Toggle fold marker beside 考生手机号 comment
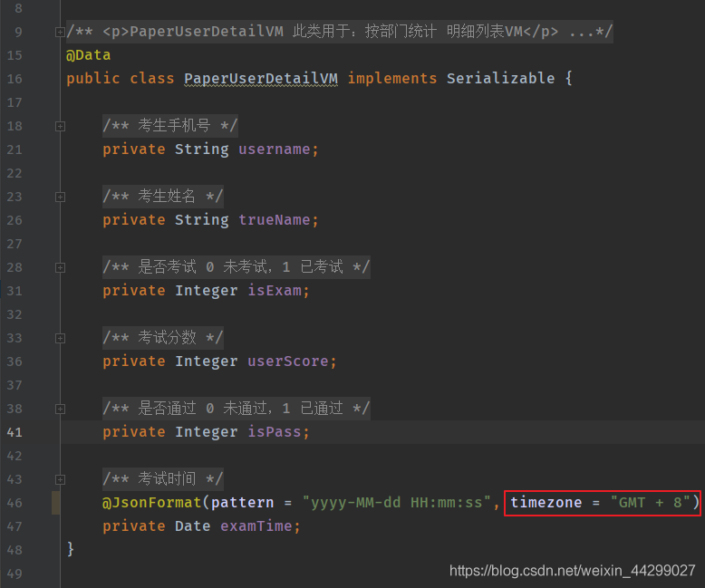Viewport: 705px width, 588px height. click(x=61, y=126)
